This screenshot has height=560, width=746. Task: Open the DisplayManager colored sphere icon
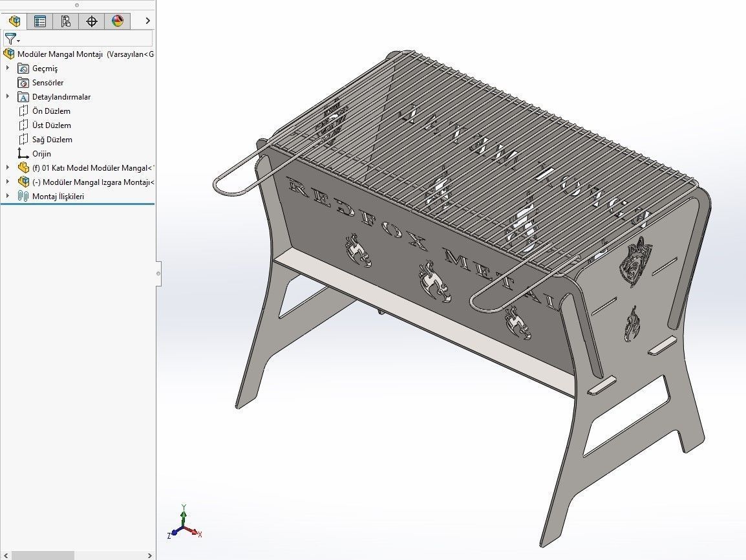pos(117,21)
